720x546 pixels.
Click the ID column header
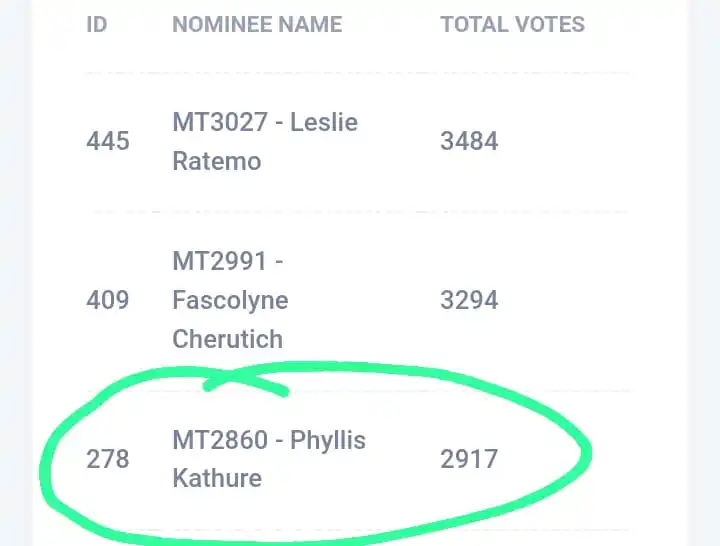pos(96,25)
